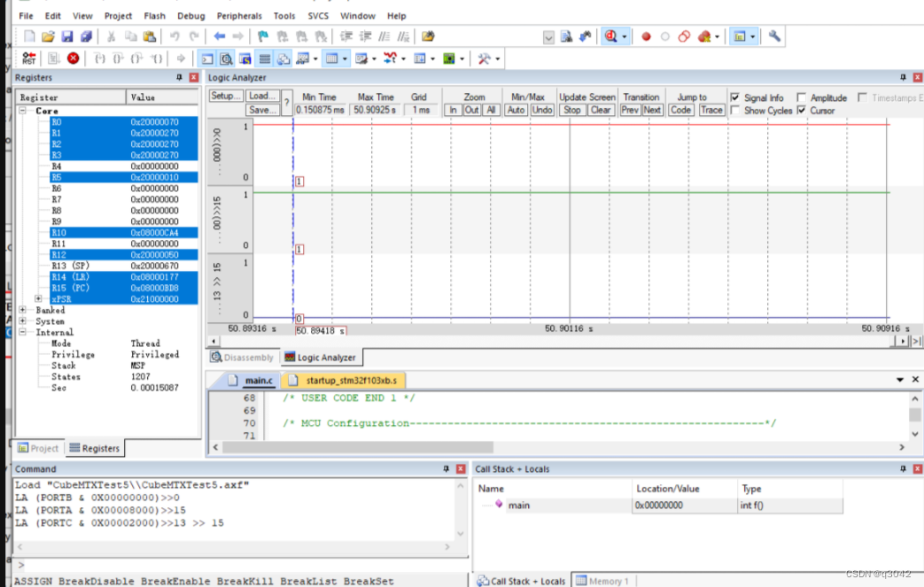Open dropdown arrow beside Memory Windows icon

(345, 58)
